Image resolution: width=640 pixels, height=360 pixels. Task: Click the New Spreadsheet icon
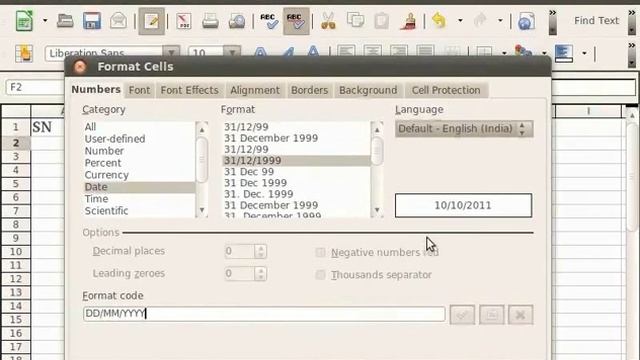[24, 20]
